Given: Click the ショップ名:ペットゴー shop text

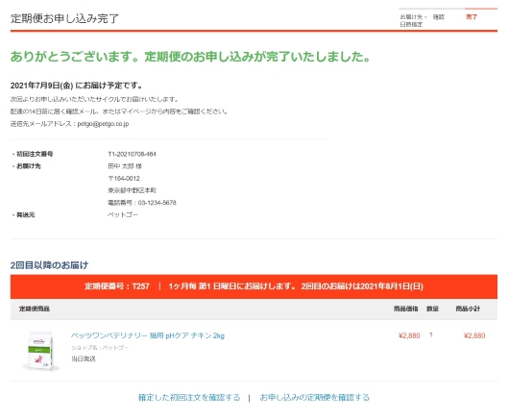Looking at the screenshot, I should (100, 348).
